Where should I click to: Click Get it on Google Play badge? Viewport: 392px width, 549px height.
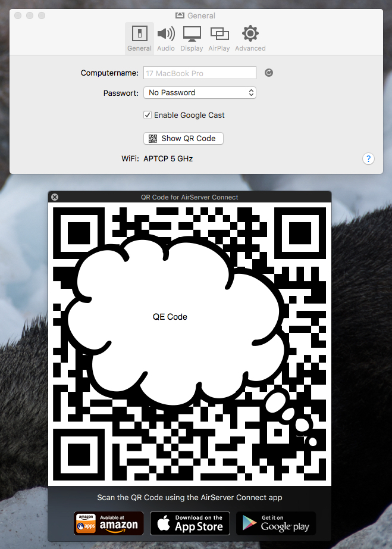[x=276, y=523]
